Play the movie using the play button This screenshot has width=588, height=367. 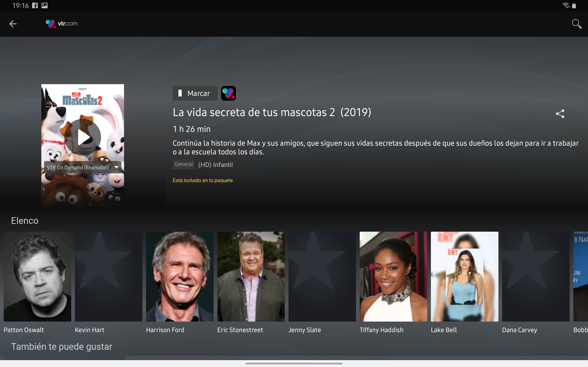tap(83, 137)
